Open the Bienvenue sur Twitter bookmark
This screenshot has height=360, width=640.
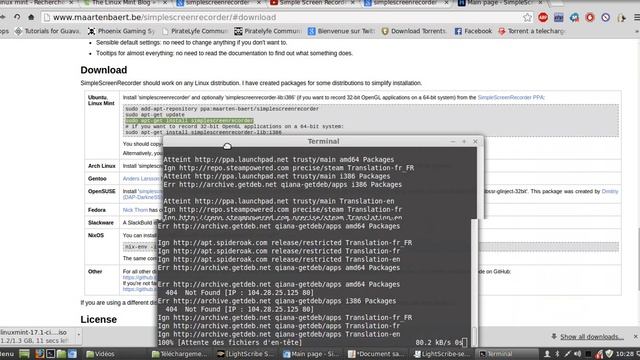(x=341, y=31)
